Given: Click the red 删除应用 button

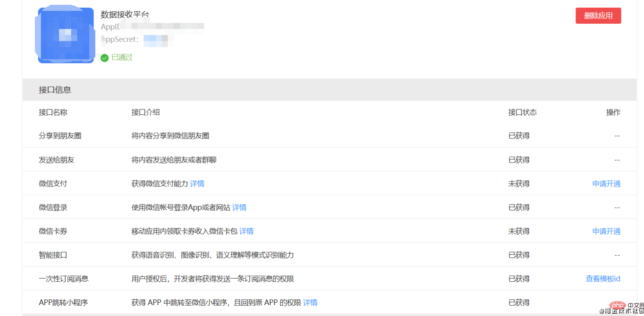Looking at the screenshot, I should click(x=598, y=16).
